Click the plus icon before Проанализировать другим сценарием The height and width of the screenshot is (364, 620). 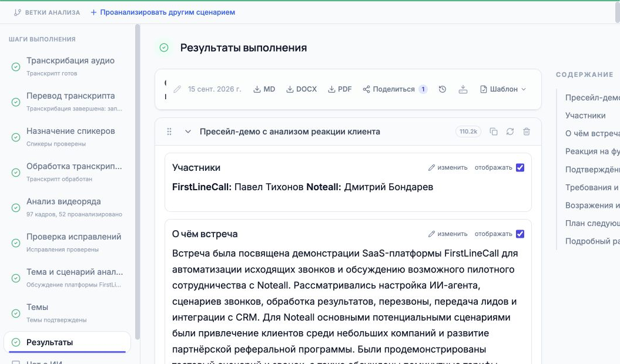[93, 12]
